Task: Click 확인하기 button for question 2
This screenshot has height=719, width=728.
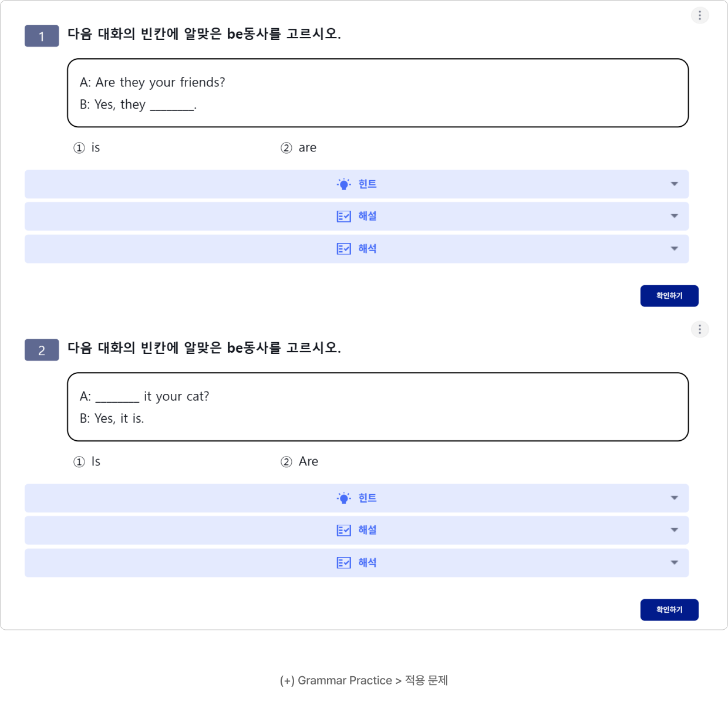Action: click(669, 610)
